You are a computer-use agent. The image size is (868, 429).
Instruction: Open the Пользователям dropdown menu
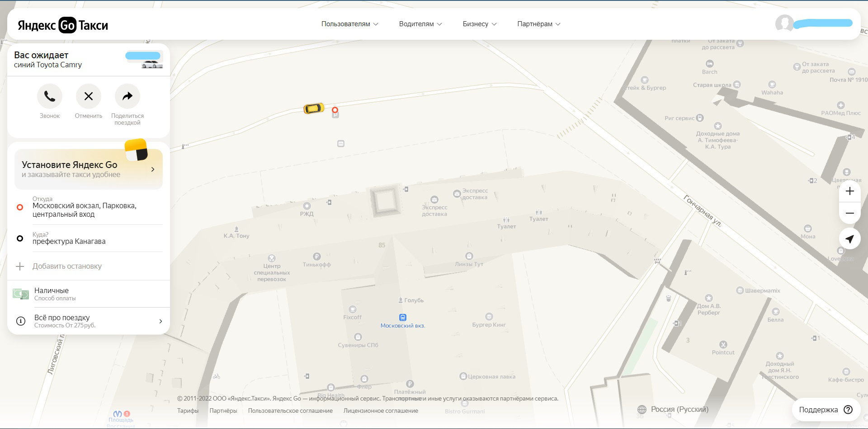coord(349,24)
